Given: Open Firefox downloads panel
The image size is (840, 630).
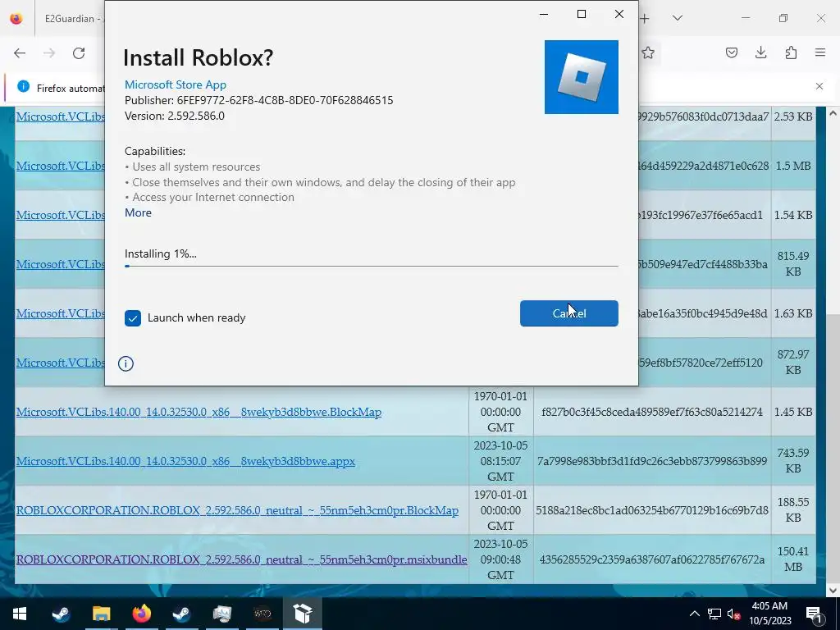Looking at the screenshot, I should pos(760,52).
